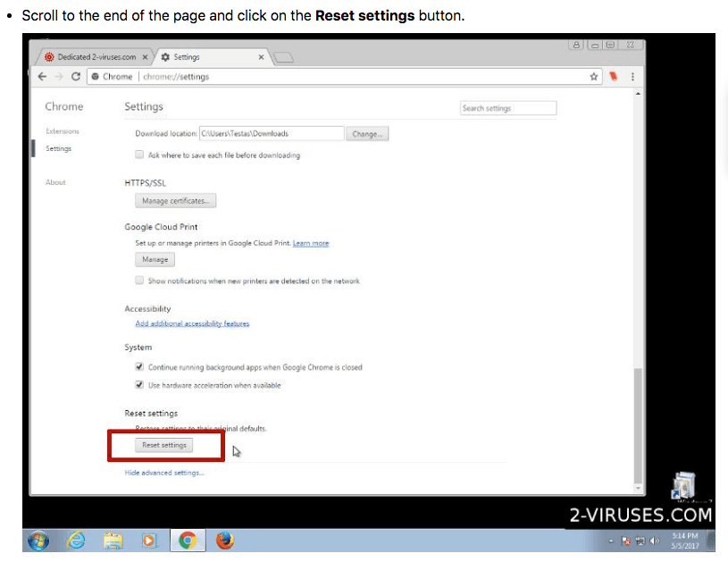Screen dimensions: 728x562
Task: Show hidden system tray icons
Action: click(611, 541)
